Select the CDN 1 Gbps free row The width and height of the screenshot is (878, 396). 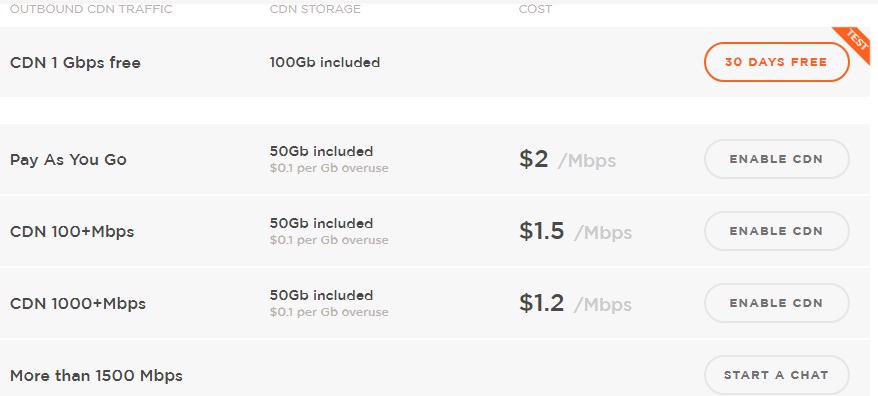(435, 62)
